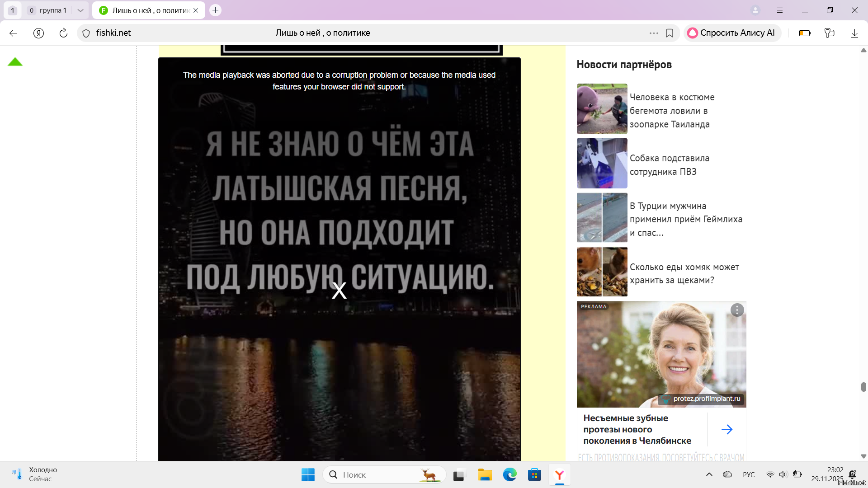Screen dimensions: 868x488
Task: Click the green scroll-to-top triangle
Action: coord(15,62)
